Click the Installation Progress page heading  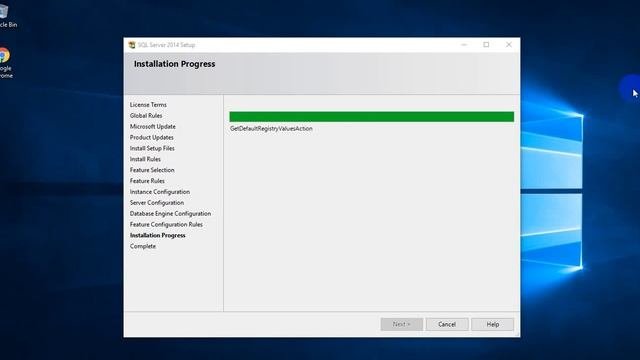174,64
